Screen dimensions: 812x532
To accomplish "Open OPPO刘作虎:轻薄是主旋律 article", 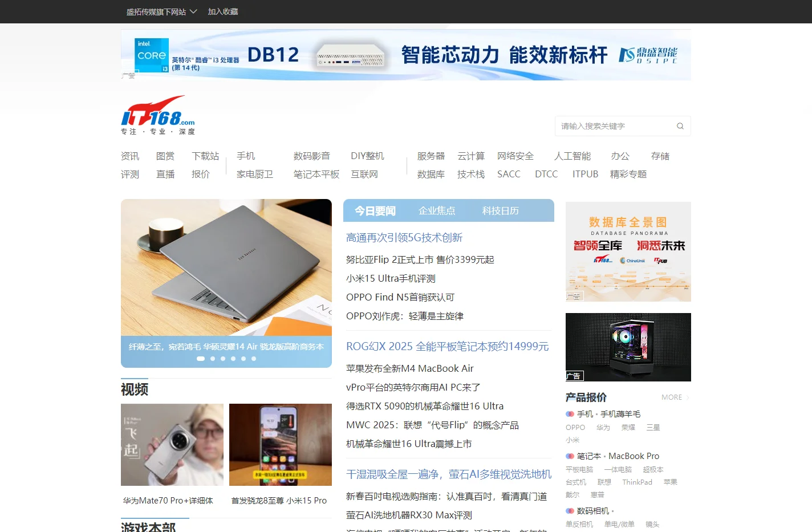I will [405, 316].
